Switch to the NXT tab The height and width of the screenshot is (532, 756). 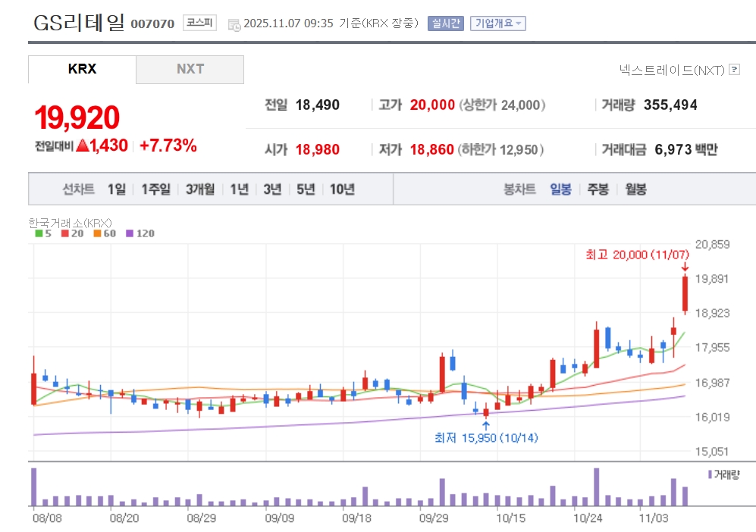(x=190, y=69)
